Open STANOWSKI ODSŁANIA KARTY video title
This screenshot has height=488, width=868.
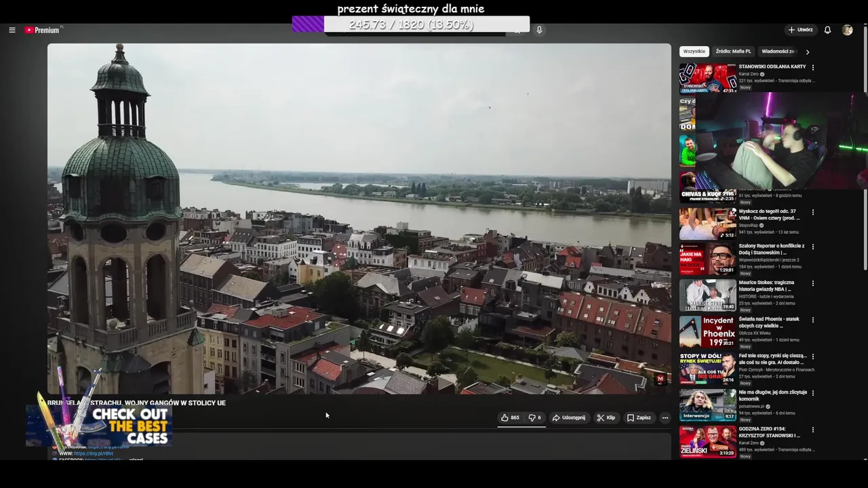click(x=772, y=66)
